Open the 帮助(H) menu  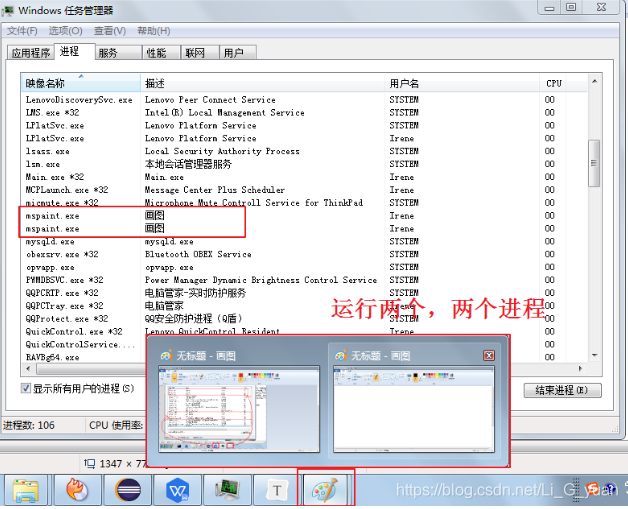click(x=153, y=31)
